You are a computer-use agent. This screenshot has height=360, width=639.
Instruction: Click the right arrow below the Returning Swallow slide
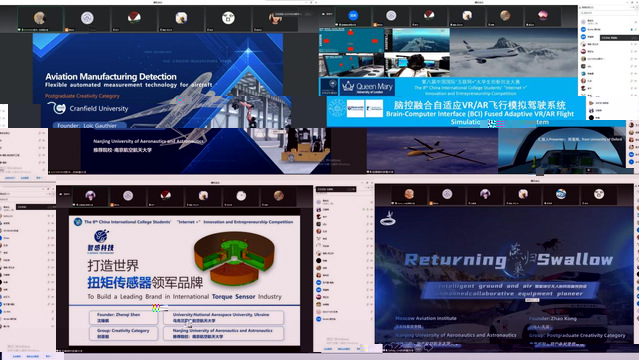point(429,348)
